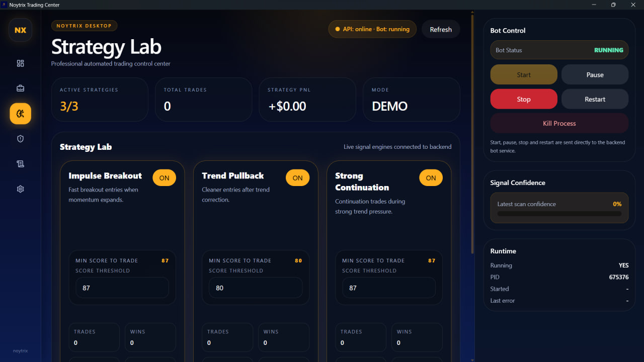
Task: Restart the bot using the Restart button
Action: pyautogui.click(x=595, y=99)
